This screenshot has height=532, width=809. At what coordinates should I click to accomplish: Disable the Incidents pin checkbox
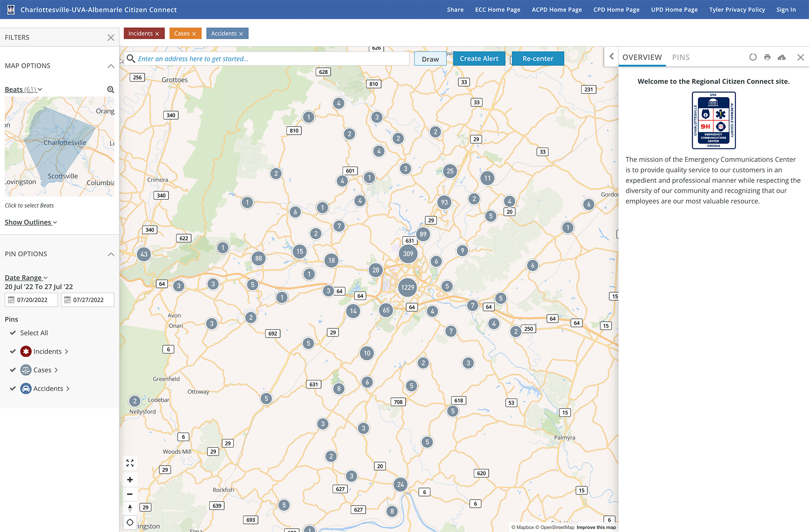[13, 351]
